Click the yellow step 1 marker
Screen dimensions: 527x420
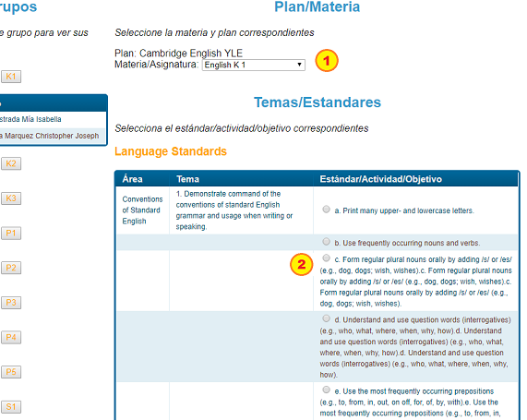click(x=327, y=61)
